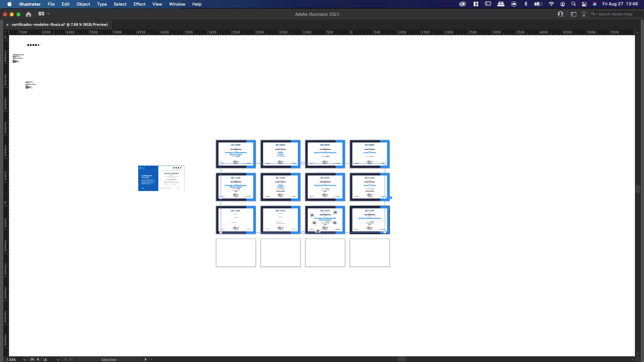Expand the zoom level dropdown
644x362 pixels.
(24, 359)
